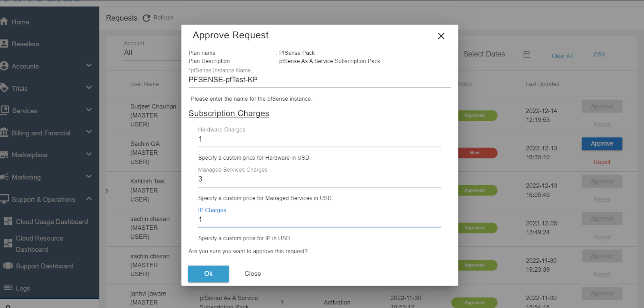Click the Last Updated column header
Image resolution: width=644 pixels, height=308 pixels.
(543, 84)
